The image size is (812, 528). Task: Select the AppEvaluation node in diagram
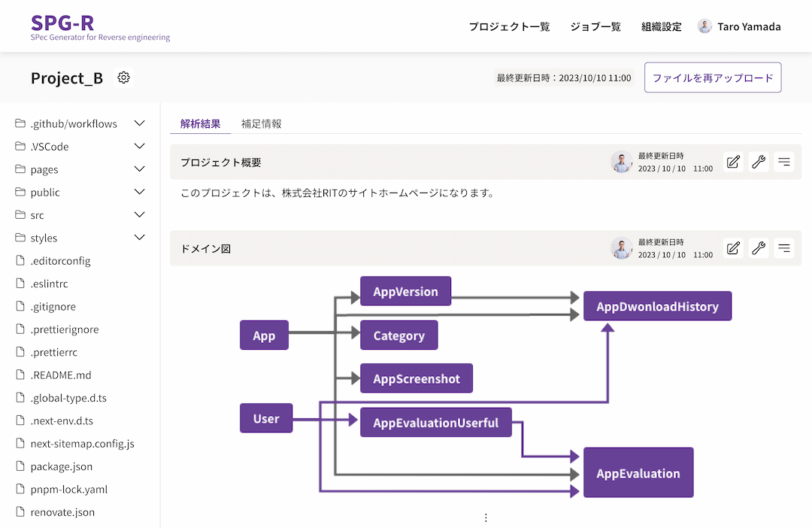638,473
